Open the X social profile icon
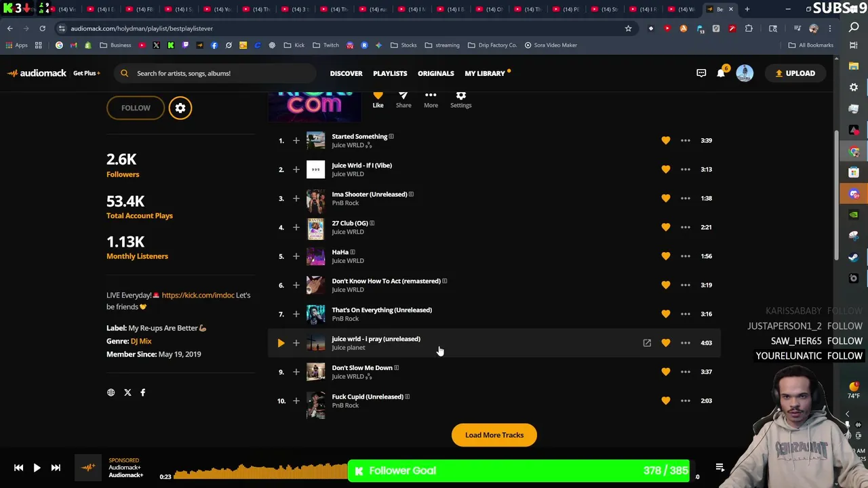 tap(127, 392)
